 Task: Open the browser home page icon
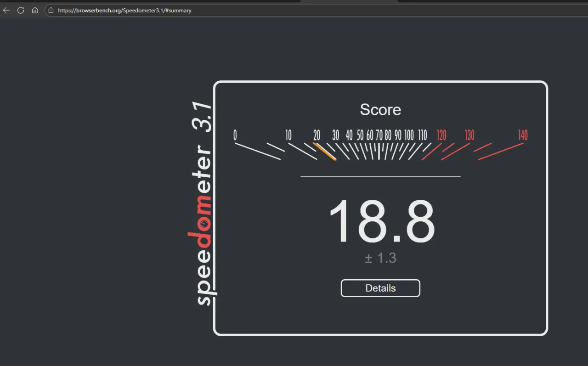pos(35,10)
